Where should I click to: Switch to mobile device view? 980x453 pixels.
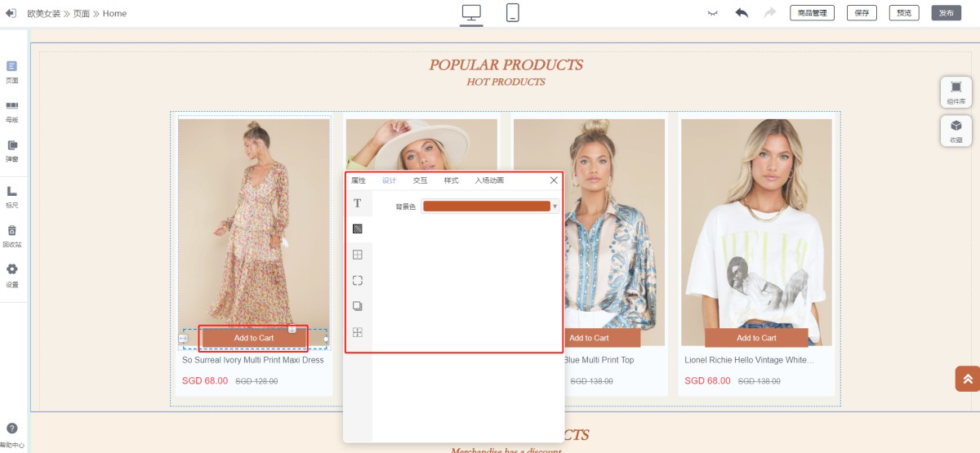tap(513, 13)
